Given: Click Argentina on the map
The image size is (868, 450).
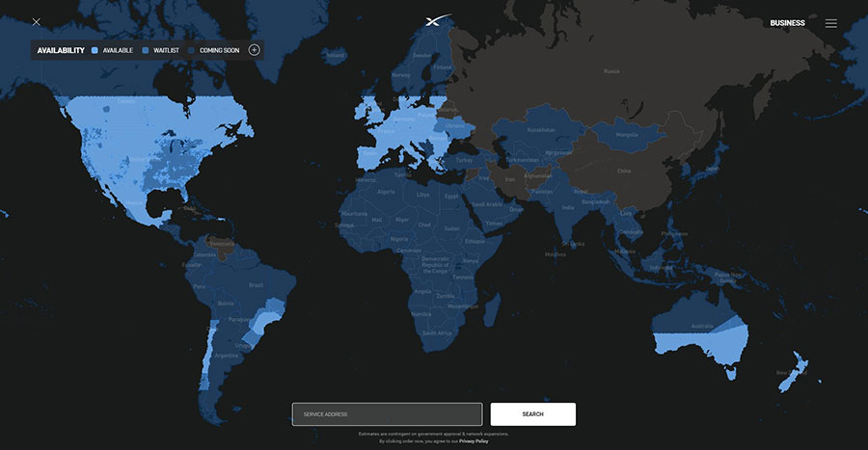Looking at the screenshot, I should (x=226, y=355).
